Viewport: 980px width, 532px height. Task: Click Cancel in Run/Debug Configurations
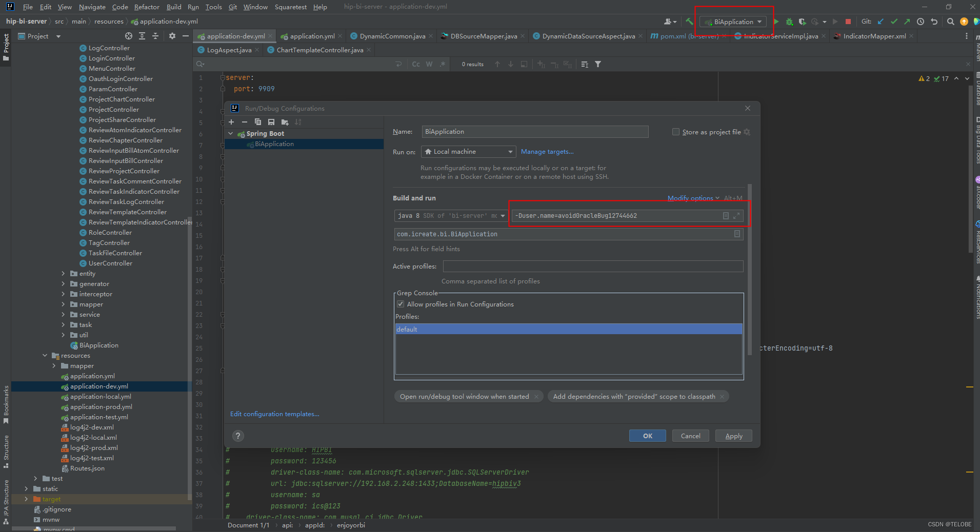(690, 436)
